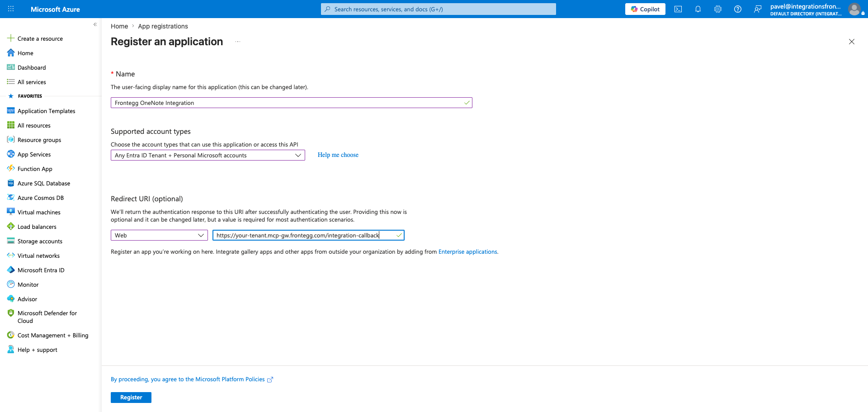Screen dimensions: 868x412
Task: Close the Register an application pane
Action: [x=852, y=42]
